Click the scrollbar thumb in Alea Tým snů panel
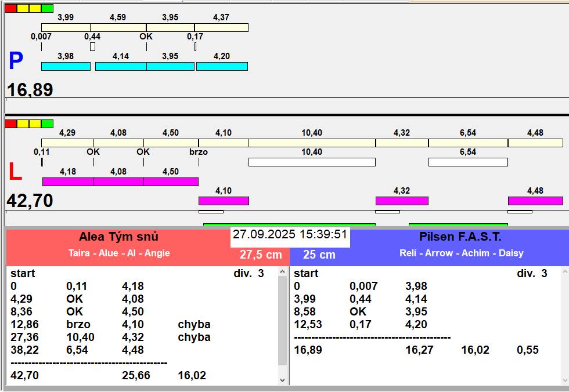The height and width of the screenshot is (392, 569). click(282, 321)
